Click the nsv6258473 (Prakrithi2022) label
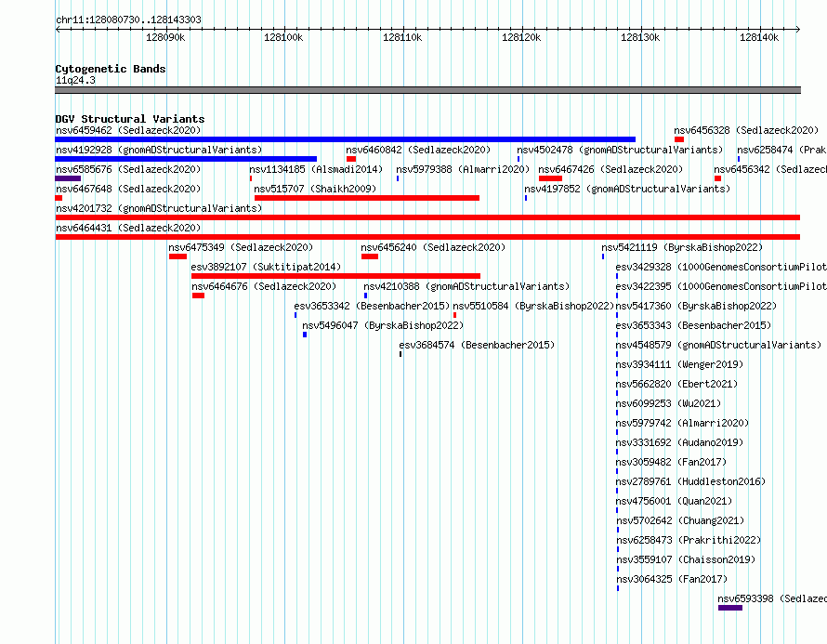 click(x=689, y=540)
